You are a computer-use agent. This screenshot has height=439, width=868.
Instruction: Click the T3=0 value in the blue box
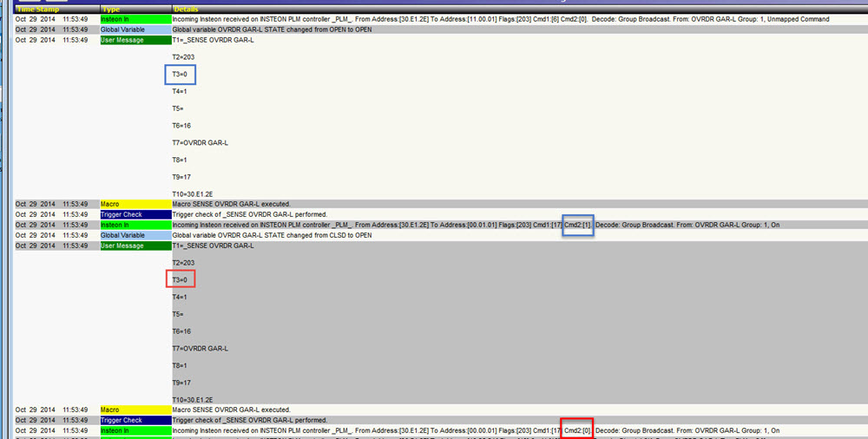pos(180,75)
